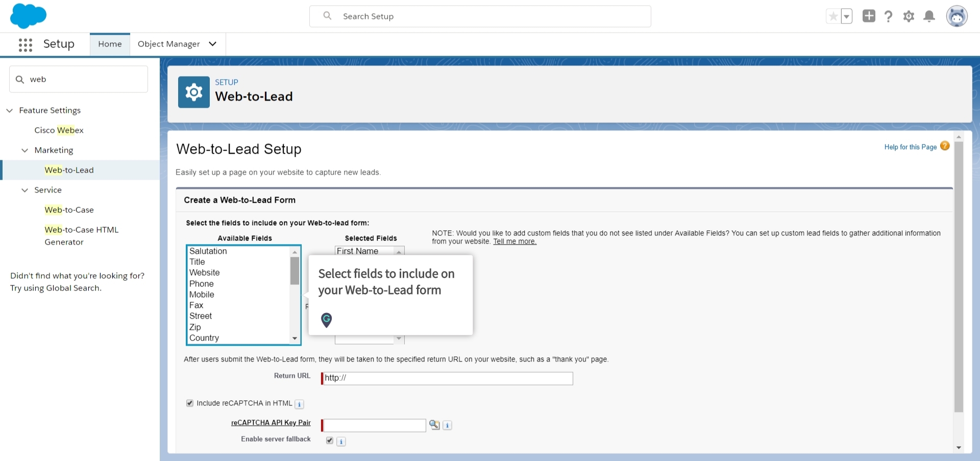The image size is (980, 461).
Task: Open Global Actions with the plus icon
Action: pyautogui.click(x=869, y=16)
